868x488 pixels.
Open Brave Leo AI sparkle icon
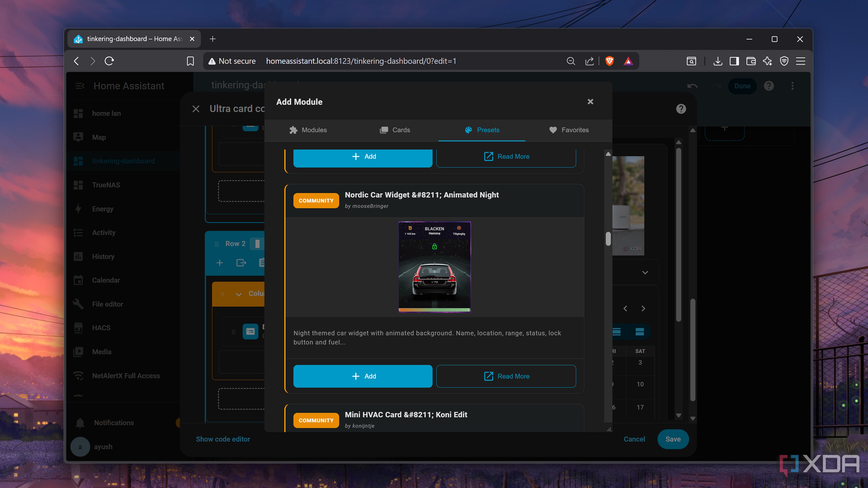(x=767, y=61)
